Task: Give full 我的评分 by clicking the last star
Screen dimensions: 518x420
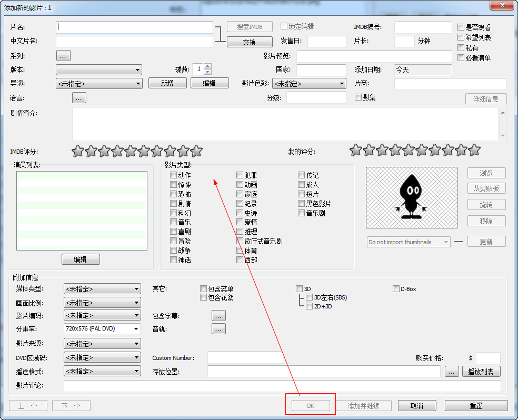Action: click(474, 151)
